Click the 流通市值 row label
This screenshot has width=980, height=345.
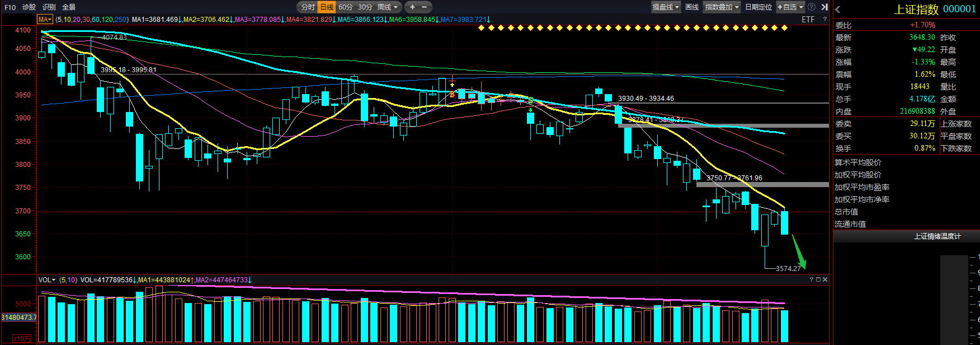point(850,224)
